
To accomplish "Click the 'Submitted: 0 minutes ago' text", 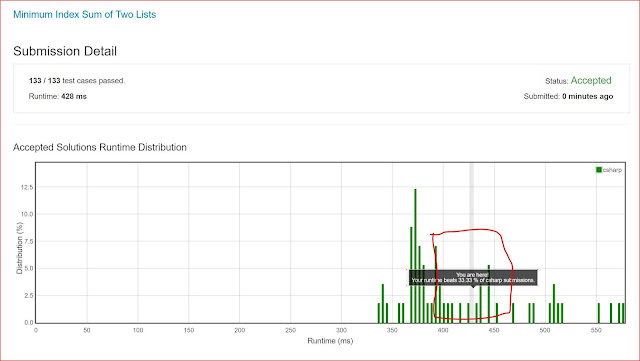I will 568,96.
